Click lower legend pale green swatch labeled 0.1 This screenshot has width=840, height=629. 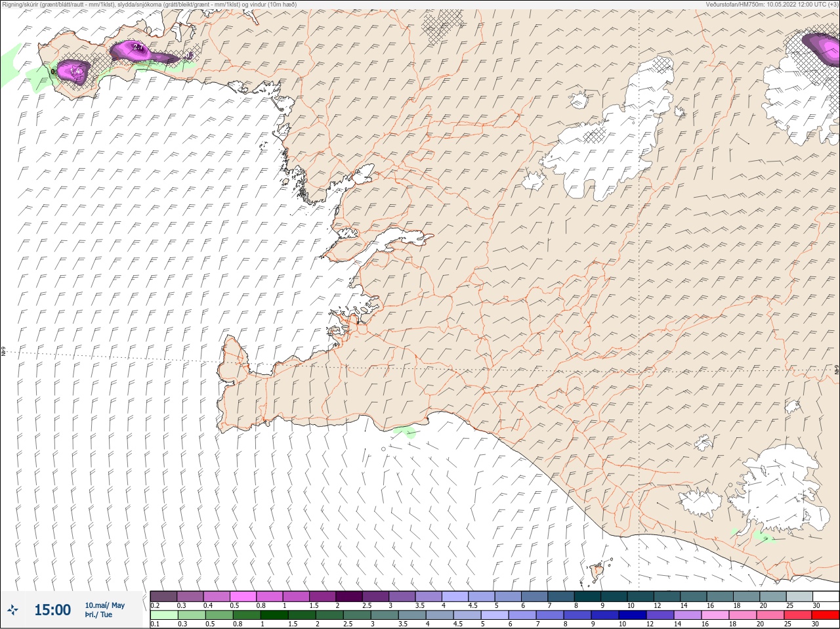[163, 615]
